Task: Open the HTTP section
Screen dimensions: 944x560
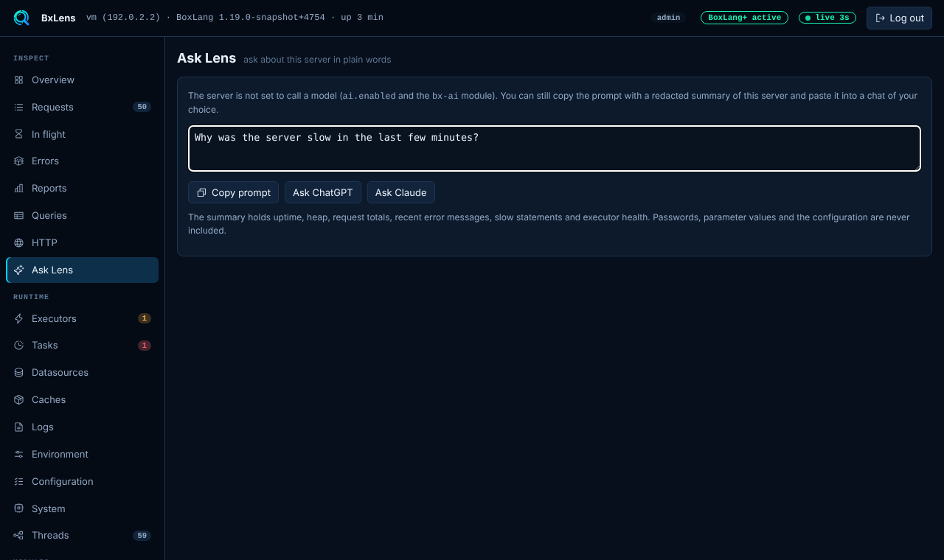Action: pyautogui.click(x=82, y=242)
